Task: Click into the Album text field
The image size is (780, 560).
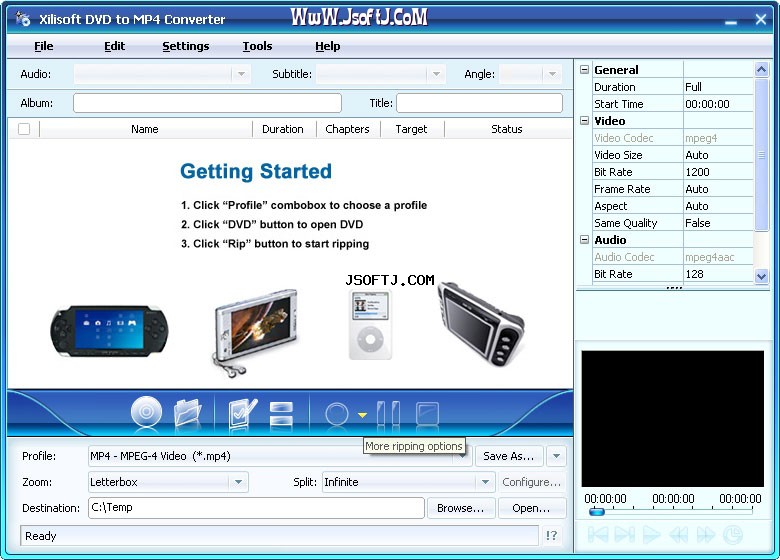Action: [207, 103]
